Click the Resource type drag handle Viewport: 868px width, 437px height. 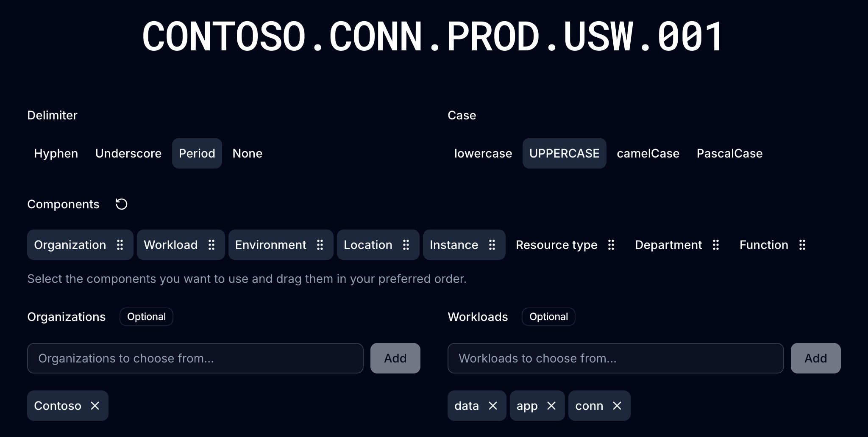(611, 245)
